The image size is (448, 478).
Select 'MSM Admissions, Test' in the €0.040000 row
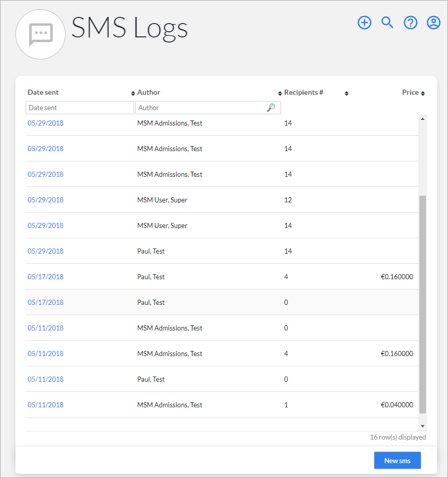click(169, 405)
